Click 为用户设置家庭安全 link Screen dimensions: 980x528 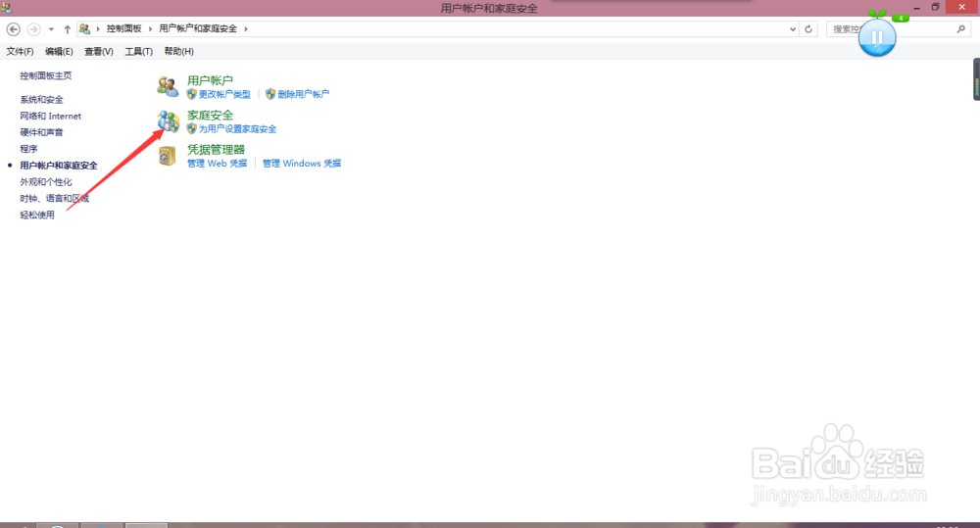coord(237,128)
